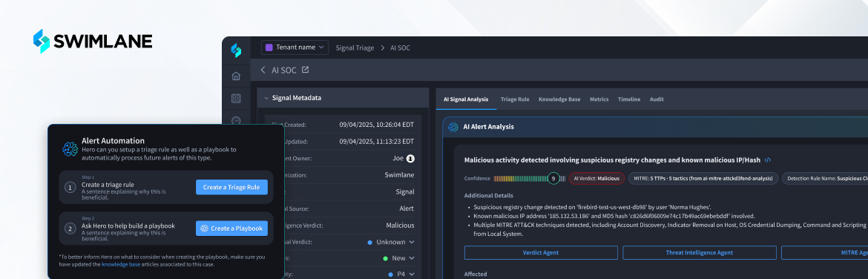Click the owner avatar icon next to Joe
Image resolution: width=868 pixels, height=279 pixels.
tap(410, 158)
